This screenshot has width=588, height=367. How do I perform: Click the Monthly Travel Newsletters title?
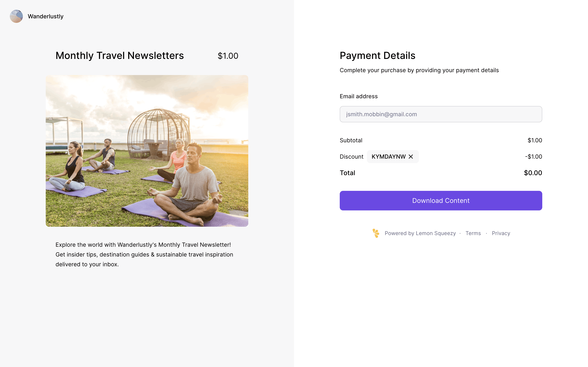[120, 56]
